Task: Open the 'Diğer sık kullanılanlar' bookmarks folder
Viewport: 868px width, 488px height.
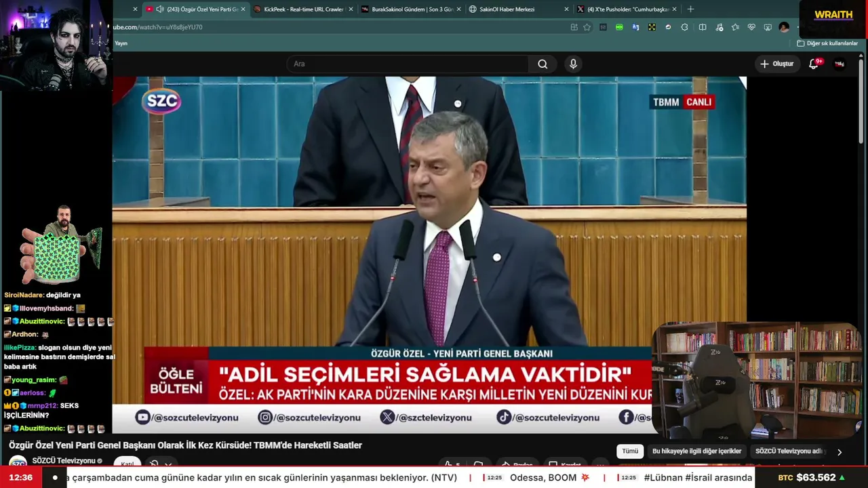Action: point(827,43)
